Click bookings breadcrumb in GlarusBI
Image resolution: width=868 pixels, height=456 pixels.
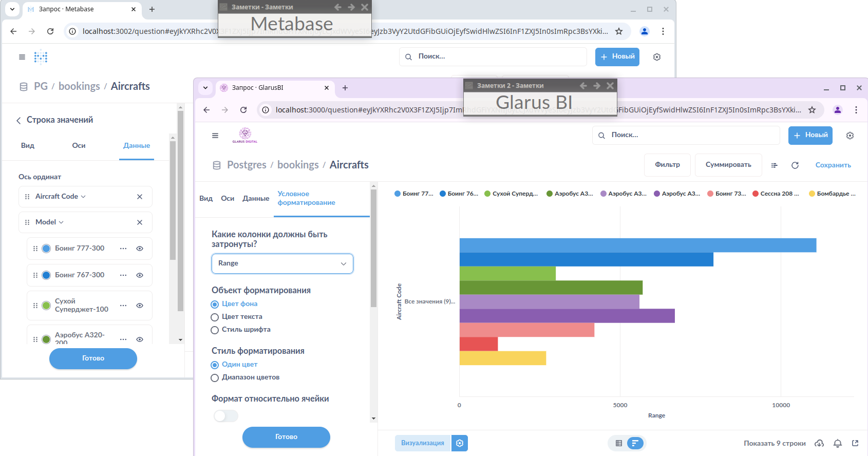coord(298,165)
